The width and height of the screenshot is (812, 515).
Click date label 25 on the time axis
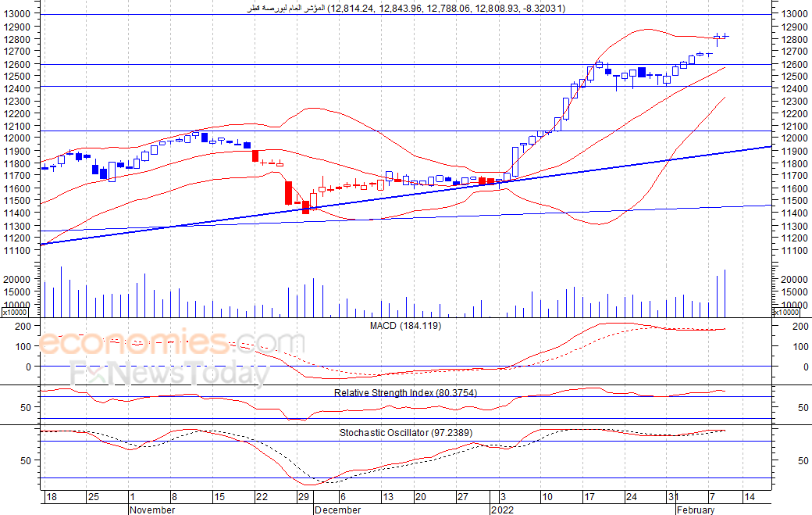pyautogui.click(x=93, y=497)
